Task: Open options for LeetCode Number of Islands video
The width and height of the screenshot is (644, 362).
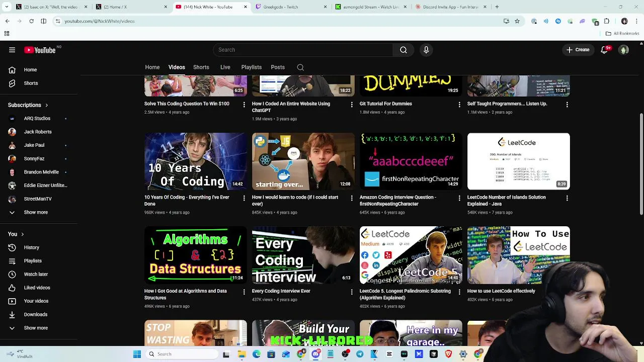Action: pos(567,198)
